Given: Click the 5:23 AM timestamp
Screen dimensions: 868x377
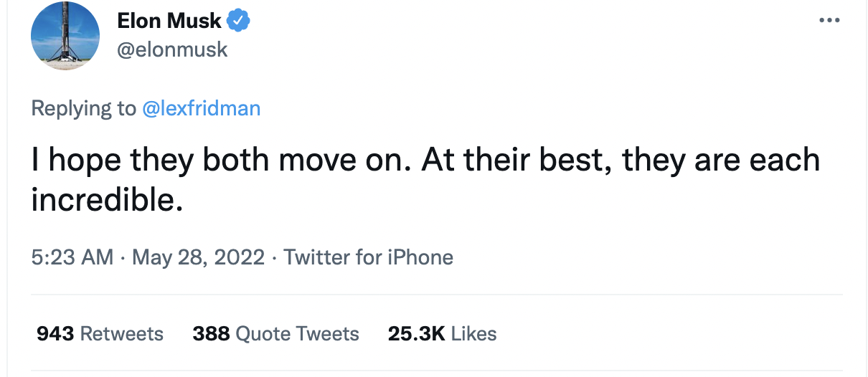Looking at the screenshot, I should (72, 257).
